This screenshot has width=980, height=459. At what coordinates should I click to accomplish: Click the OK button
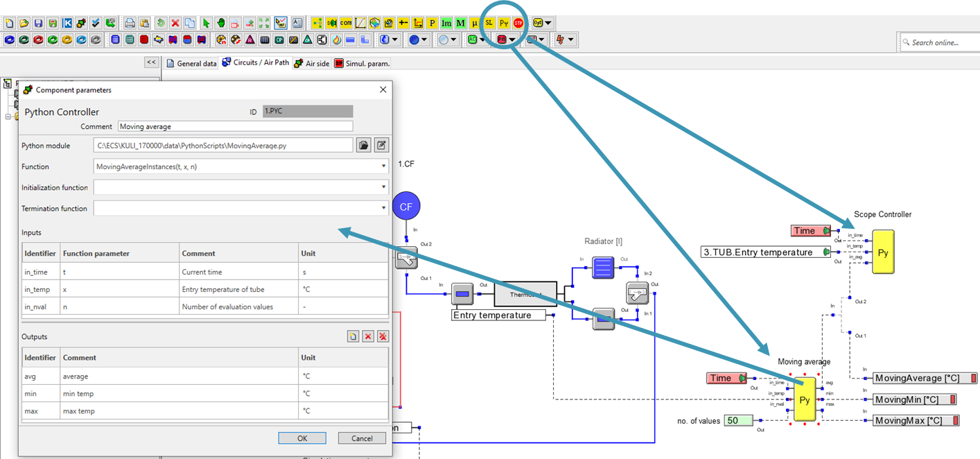point(302,438)
